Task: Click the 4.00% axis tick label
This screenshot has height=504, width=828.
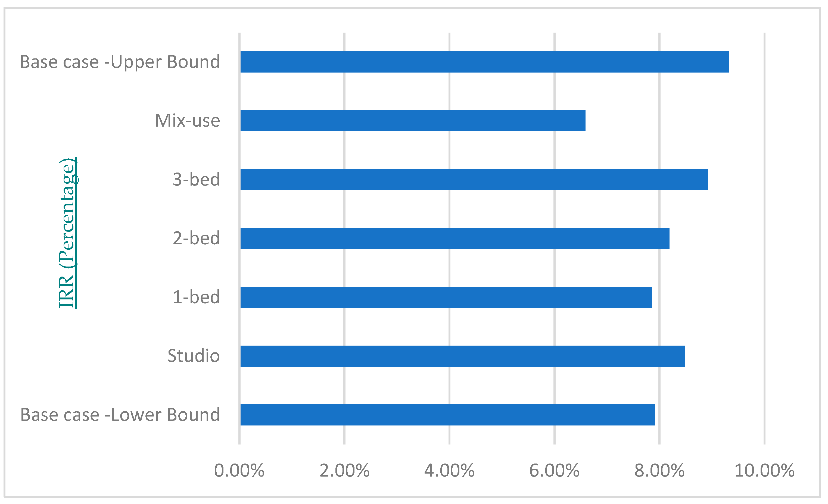Action: (449, 471)
